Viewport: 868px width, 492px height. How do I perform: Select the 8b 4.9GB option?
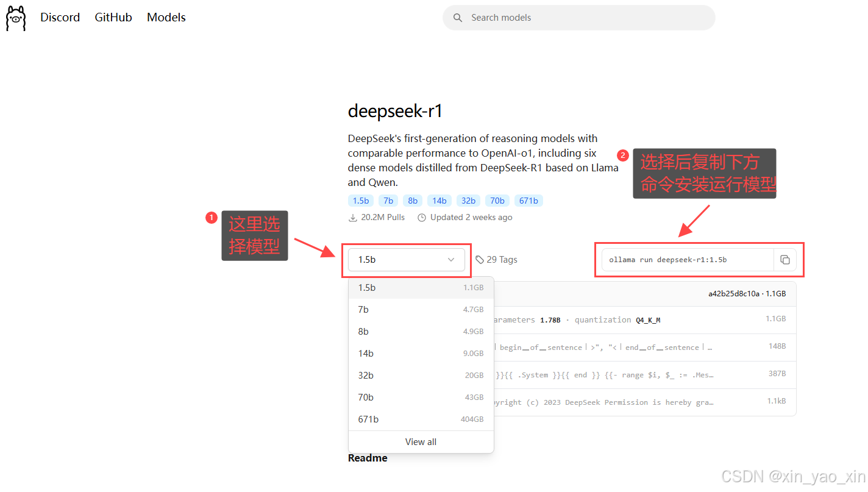tap(421, 332)
